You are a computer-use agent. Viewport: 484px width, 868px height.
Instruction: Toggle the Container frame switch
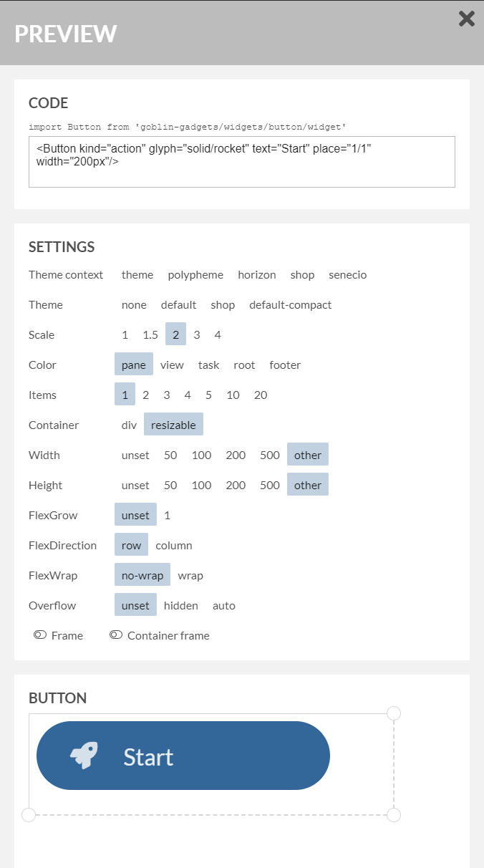[116, 635]
